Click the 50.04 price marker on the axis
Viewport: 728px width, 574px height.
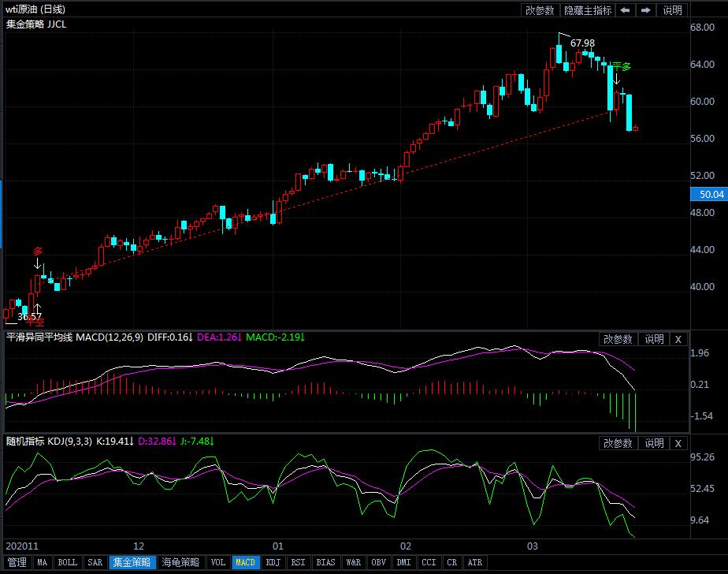pyautogui.click(x=706, y=194)
